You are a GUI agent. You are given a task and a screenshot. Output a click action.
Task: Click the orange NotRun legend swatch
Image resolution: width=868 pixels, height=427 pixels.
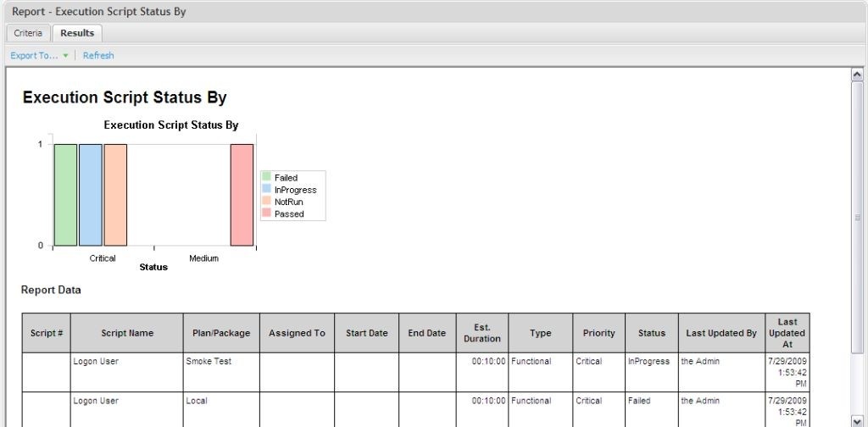tap(266, 202)
